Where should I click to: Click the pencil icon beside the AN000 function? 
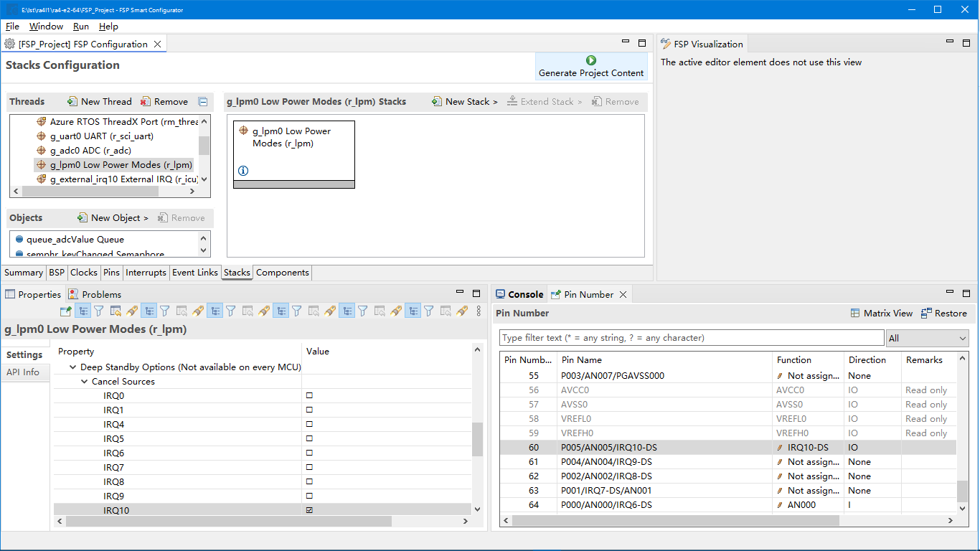[x=781, y=505]
